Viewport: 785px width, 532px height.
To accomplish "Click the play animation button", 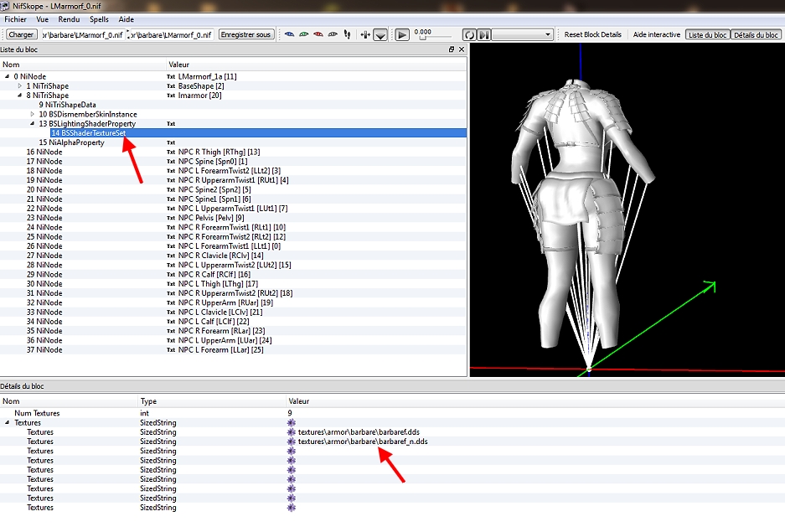I will 402,34.
